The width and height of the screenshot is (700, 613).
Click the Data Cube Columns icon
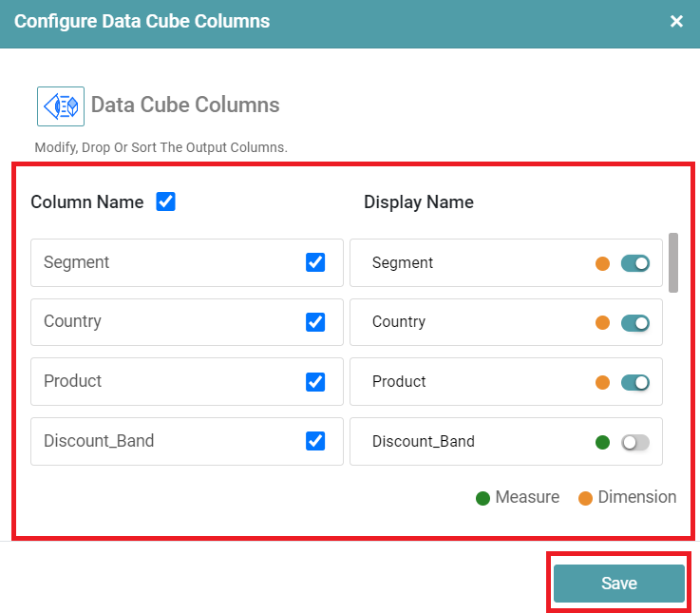[61, 105]
